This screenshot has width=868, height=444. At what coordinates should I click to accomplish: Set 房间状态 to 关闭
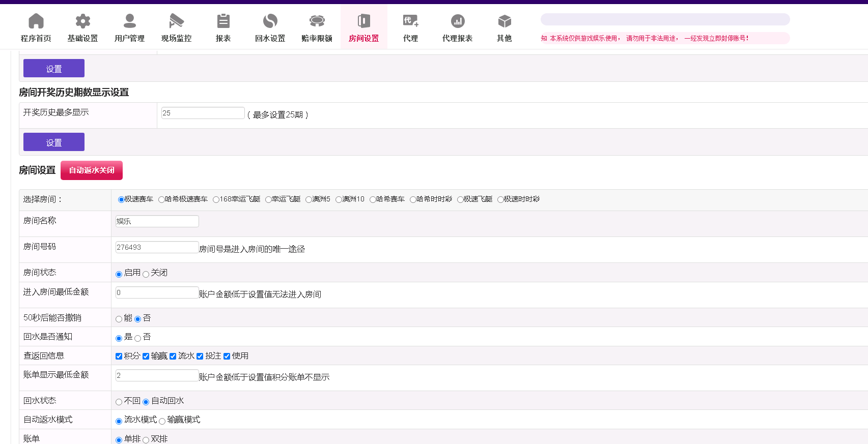click(x=146, y=275)
